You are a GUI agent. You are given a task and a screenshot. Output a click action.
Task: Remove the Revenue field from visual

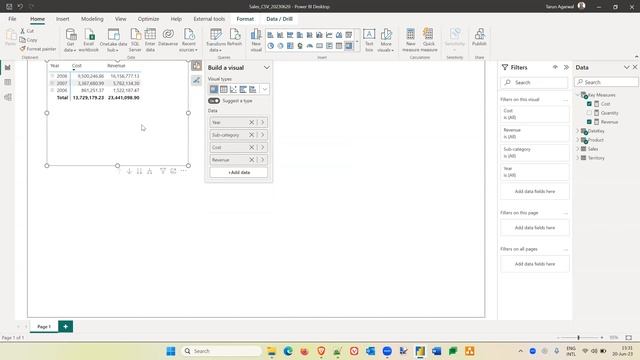(251, 160)
